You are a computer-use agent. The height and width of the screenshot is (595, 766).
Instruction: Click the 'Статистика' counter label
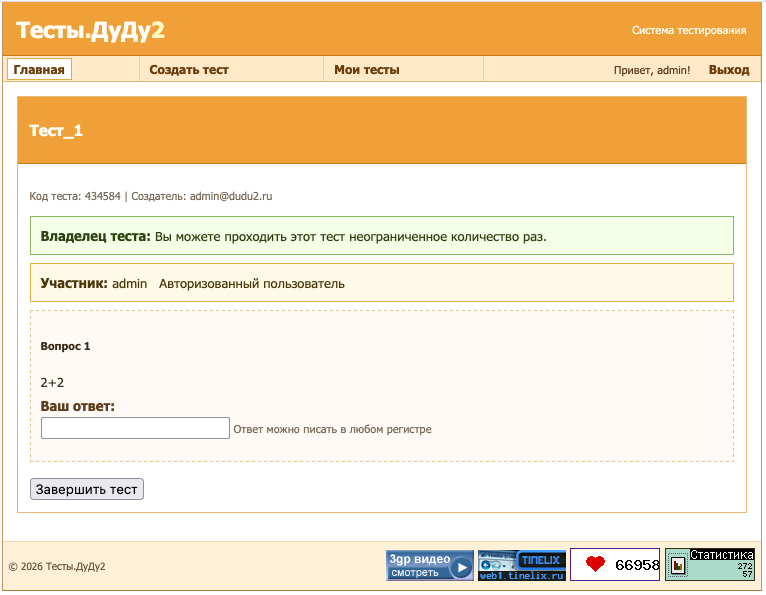(x=721, y=554)
